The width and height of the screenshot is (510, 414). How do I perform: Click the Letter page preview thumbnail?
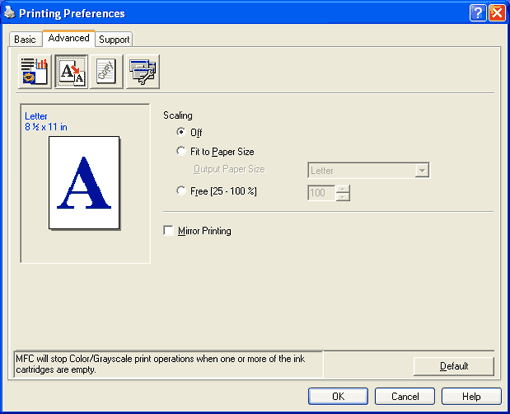84,183
